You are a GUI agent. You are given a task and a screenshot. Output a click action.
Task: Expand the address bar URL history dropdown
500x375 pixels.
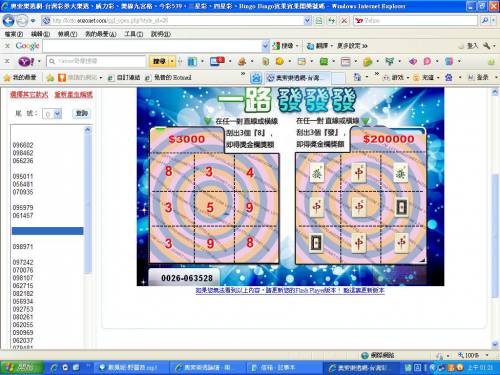307,21
